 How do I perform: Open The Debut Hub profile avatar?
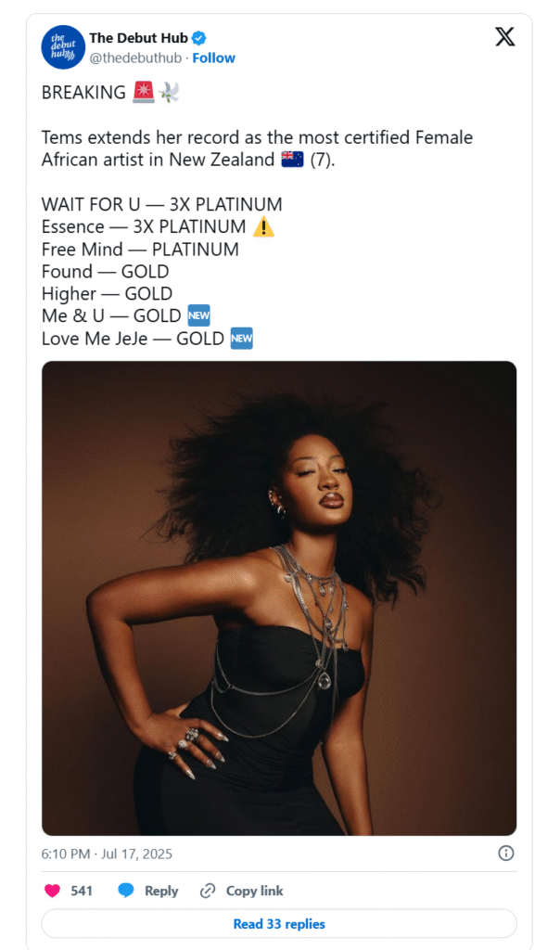click(63, 47)
